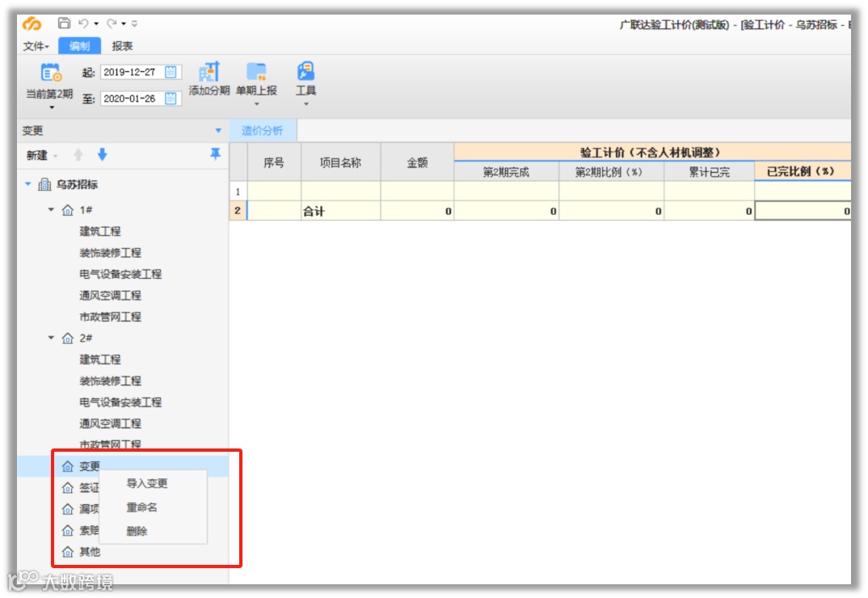Select 装饰装修工程 under 1#
Screen dimensions: 868x598
click(x=110, y=253)
